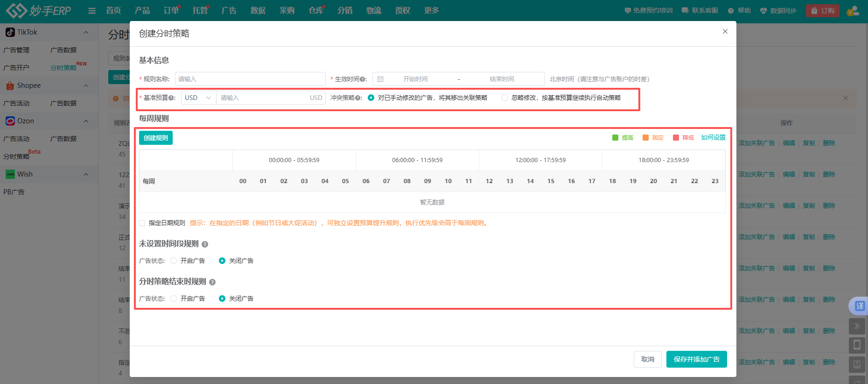Open the 物流 top menu
This screenshot has height=384, width=868.
click(x=373, y=10)
